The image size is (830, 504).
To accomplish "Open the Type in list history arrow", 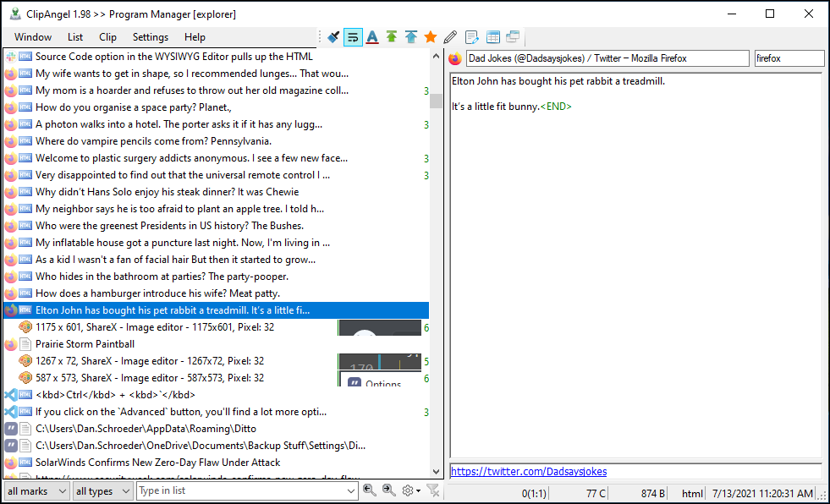I will pos(350,490).
